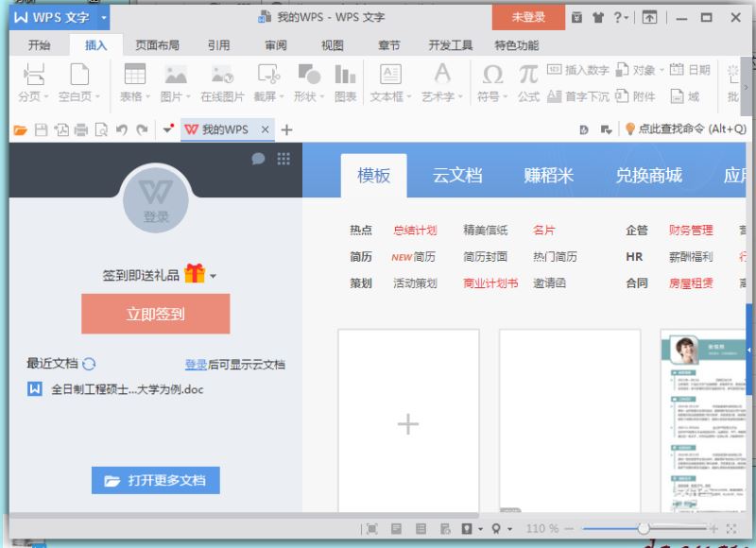Open the 云文档 tab
The image size is (756, 548).
click(x=456, y=175)
